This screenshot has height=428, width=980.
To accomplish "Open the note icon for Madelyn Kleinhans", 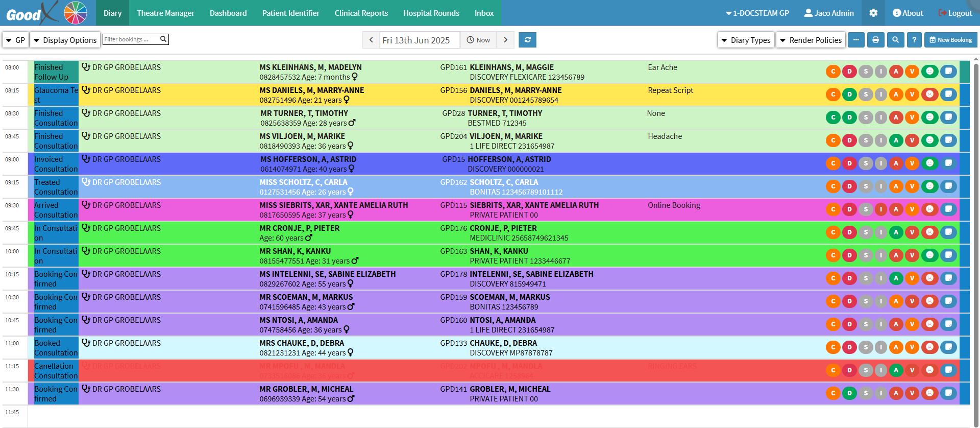I will pos(948,72).
